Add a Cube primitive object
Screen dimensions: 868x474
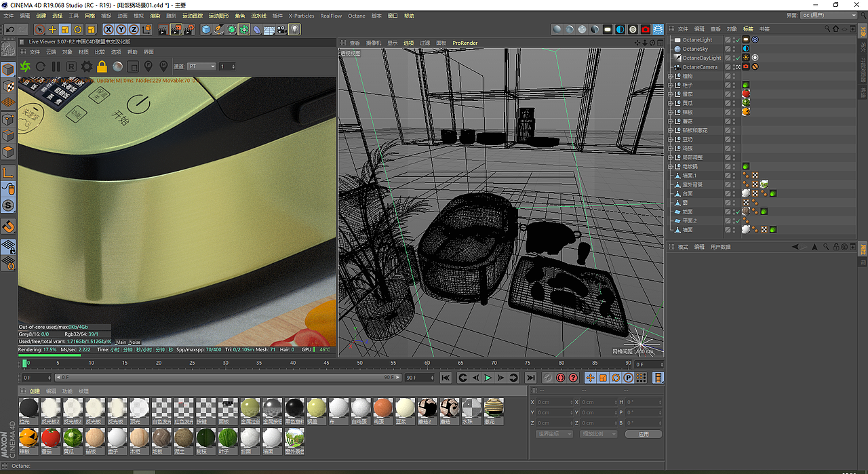[x=206, y=29]
